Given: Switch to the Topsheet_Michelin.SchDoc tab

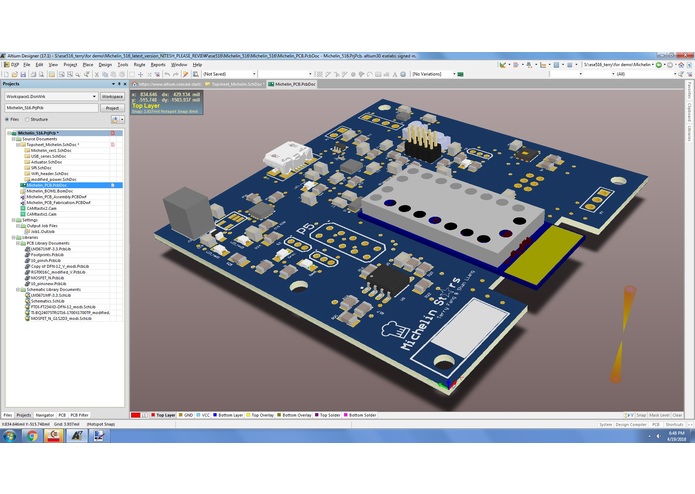Looking at the screenshot, I should [x=235, y=84].
